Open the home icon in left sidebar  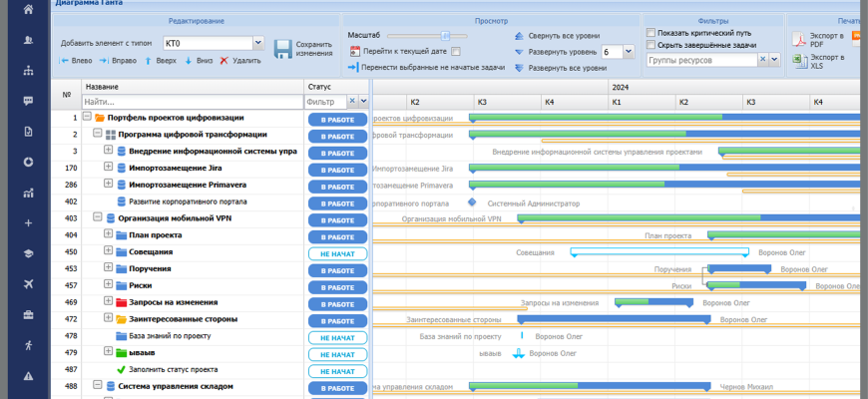(x=28, y=9)
